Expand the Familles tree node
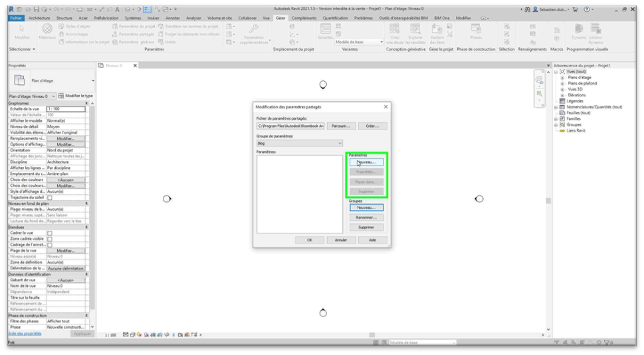Viewport: 644px width, 355px height. [x=556, y=118]
